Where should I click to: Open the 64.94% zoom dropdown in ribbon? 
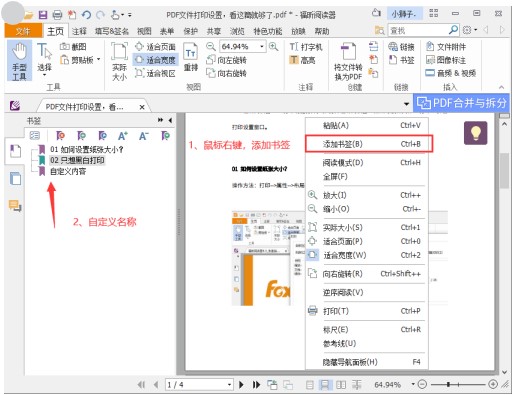click(262, 47)
